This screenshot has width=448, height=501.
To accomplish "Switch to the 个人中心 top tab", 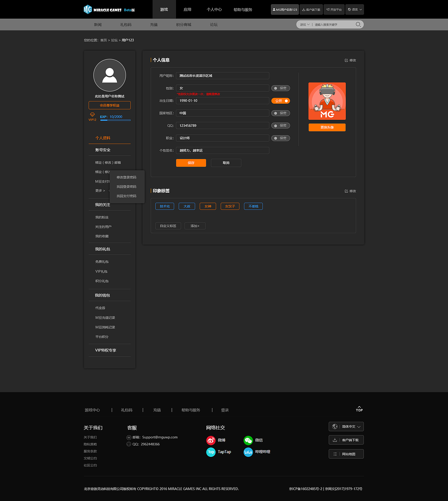I will [214, 9].
